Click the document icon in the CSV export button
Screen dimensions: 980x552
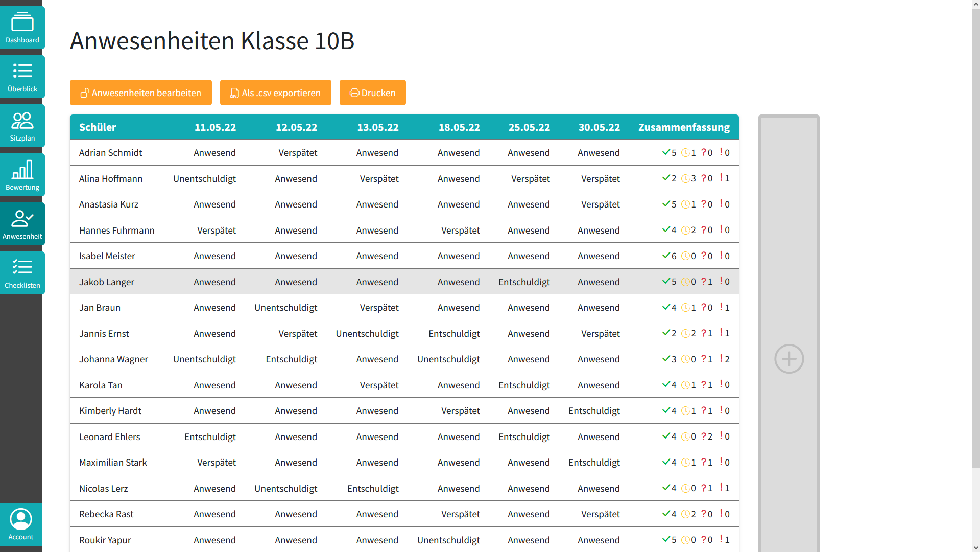point(234,93)
